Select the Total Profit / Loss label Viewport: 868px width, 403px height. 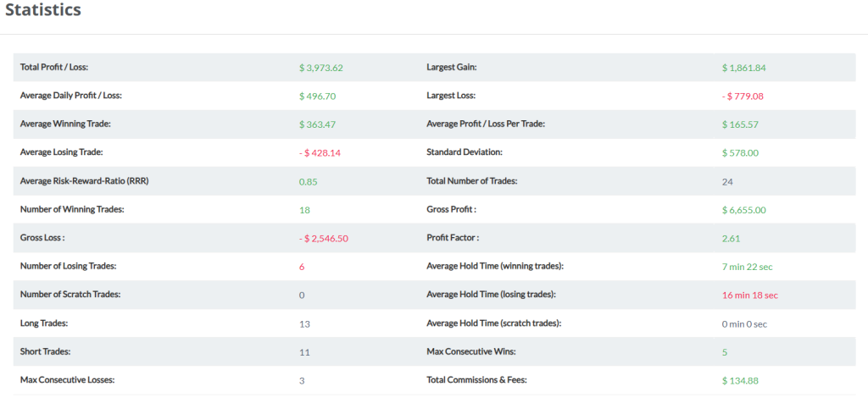pyautogui.click(x=54, y=67)
